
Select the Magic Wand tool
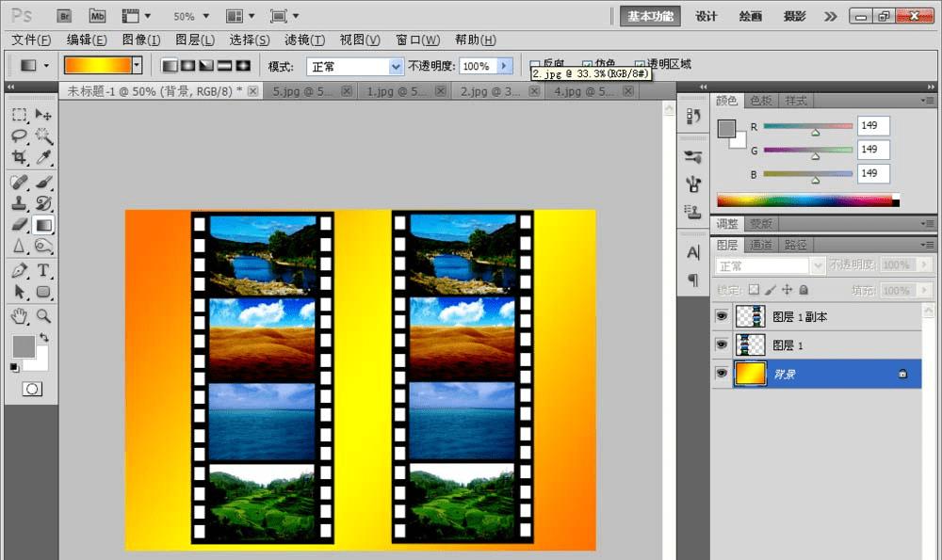coord(43,136)
